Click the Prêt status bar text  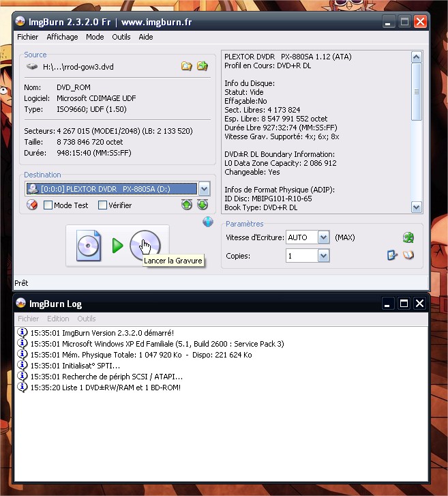coord(21,283)
